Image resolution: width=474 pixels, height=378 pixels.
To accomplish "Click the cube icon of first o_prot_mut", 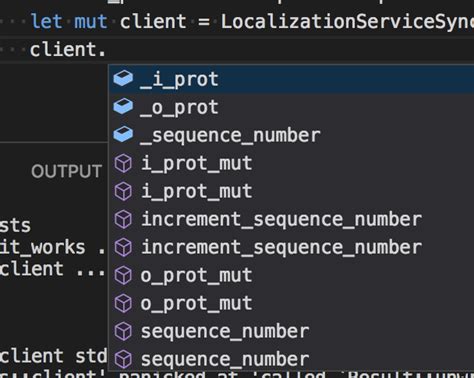I will point(123,275).
